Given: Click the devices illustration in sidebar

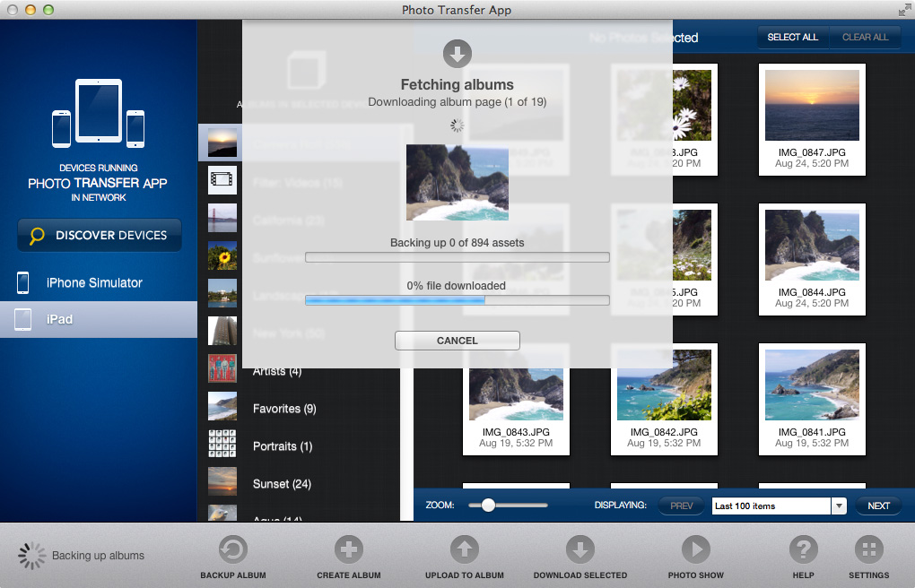Looking at the screenshot, I should [98, 113].
